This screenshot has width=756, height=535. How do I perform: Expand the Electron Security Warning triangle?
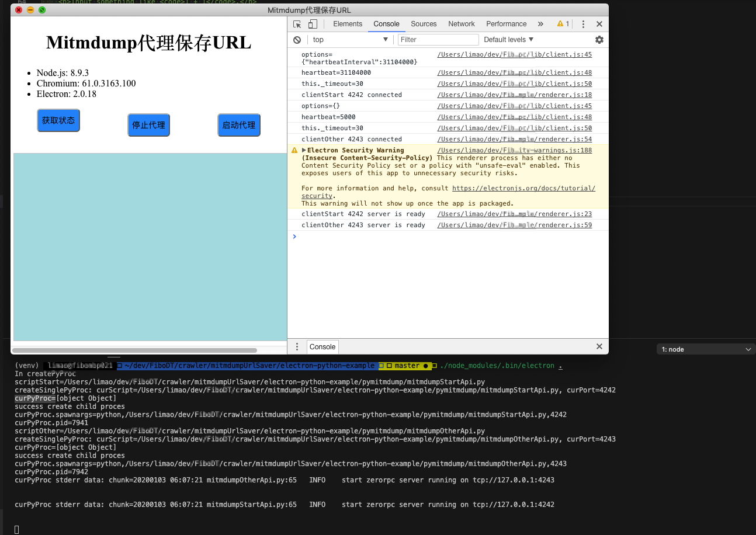pyautogui.click(x=304, y=150)
